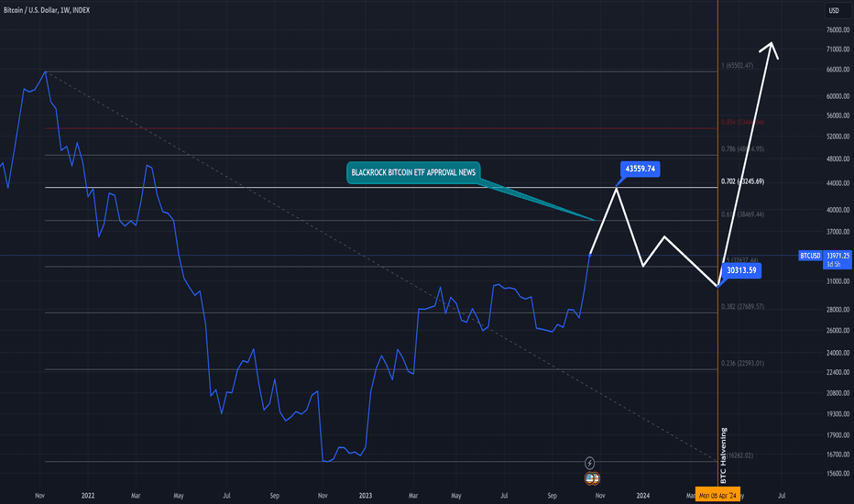Click the 0.786 Fibonacci level label
Screen dimensions: 854x504
[x=742, y=148]
